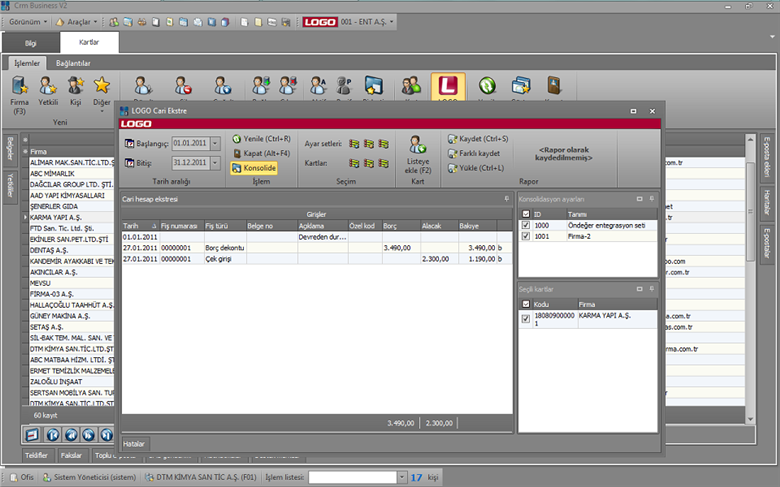Click the Tarih column header to sort

pyautogui.click(x=140, y=226)
